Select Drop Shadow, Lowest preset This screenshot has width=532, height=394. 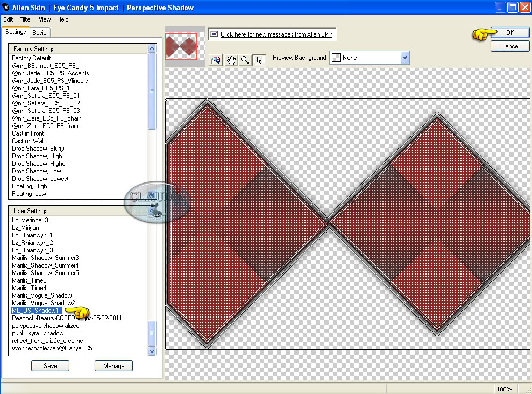point(40,179)
